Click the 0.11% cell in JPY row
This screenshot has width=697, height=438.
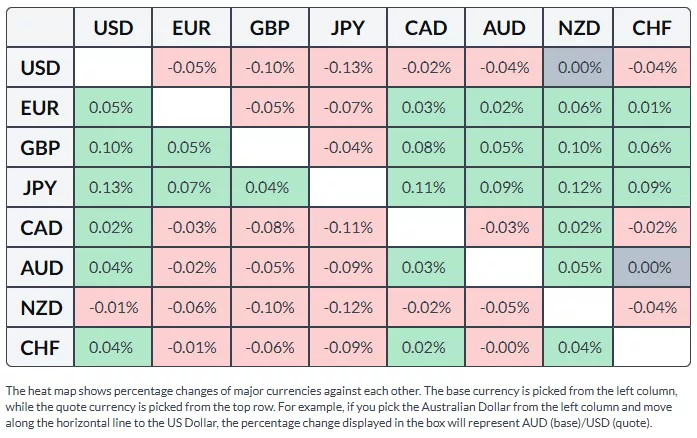pyautogui.click(x=426, y=188)
